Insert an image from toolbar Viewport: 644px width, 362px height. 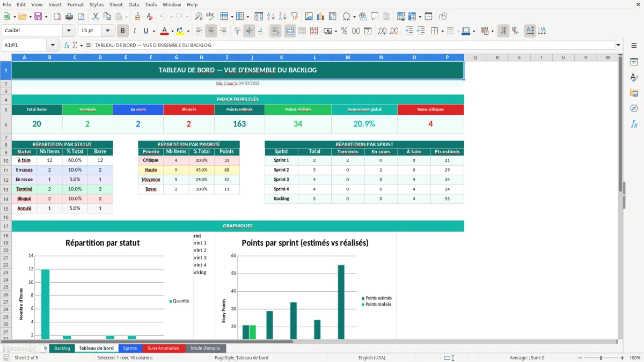pyautogui.click(x=309, y=17)
